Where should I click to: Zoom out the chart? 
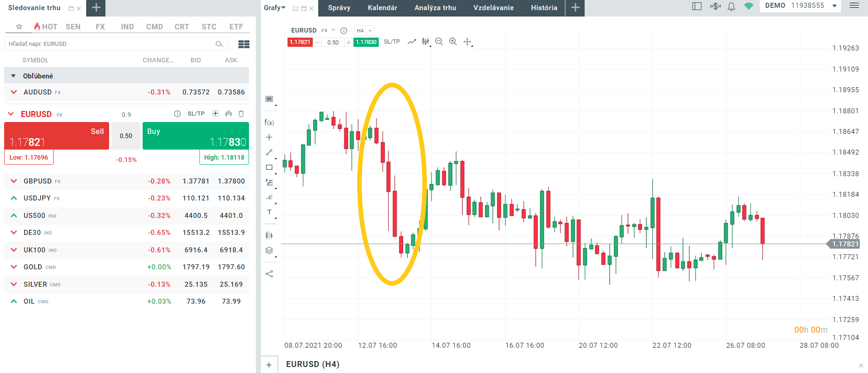coord(439,42)
